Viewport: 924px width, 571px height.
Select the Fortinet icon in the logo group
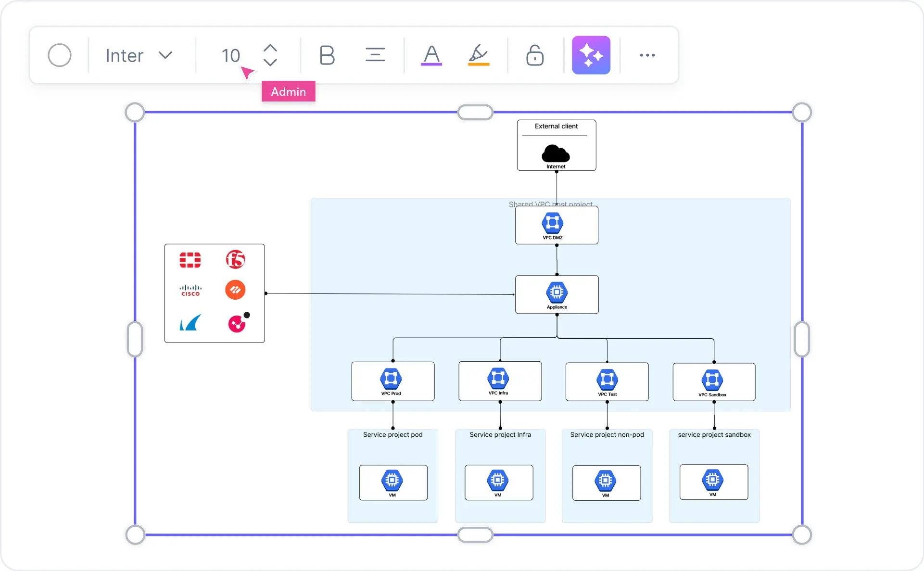point(190,260)
